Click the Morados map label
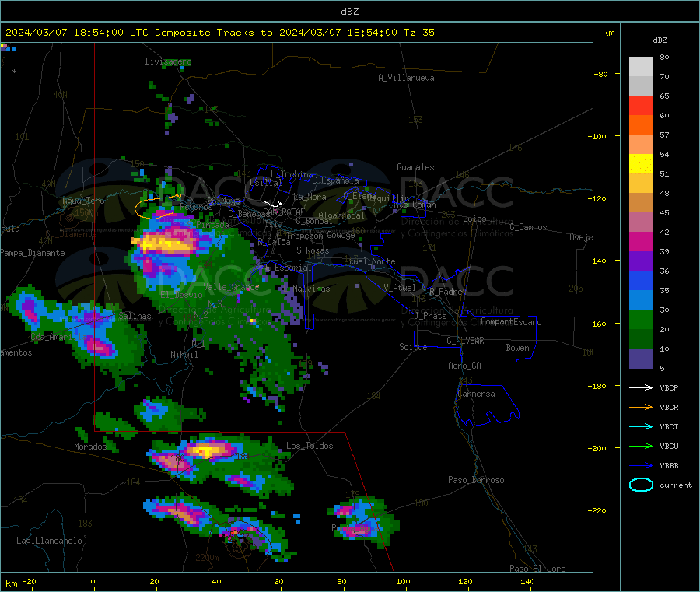 click(91, 447)
